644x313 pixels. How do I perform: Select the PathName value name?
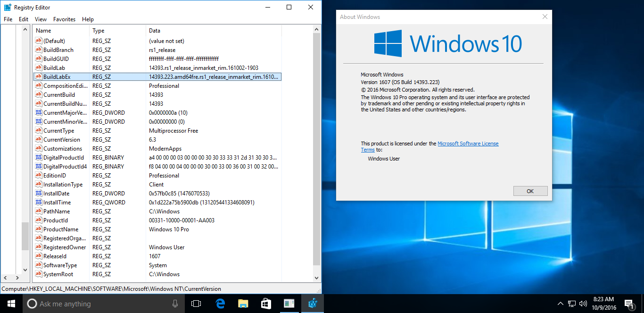[x=57, y=211]
